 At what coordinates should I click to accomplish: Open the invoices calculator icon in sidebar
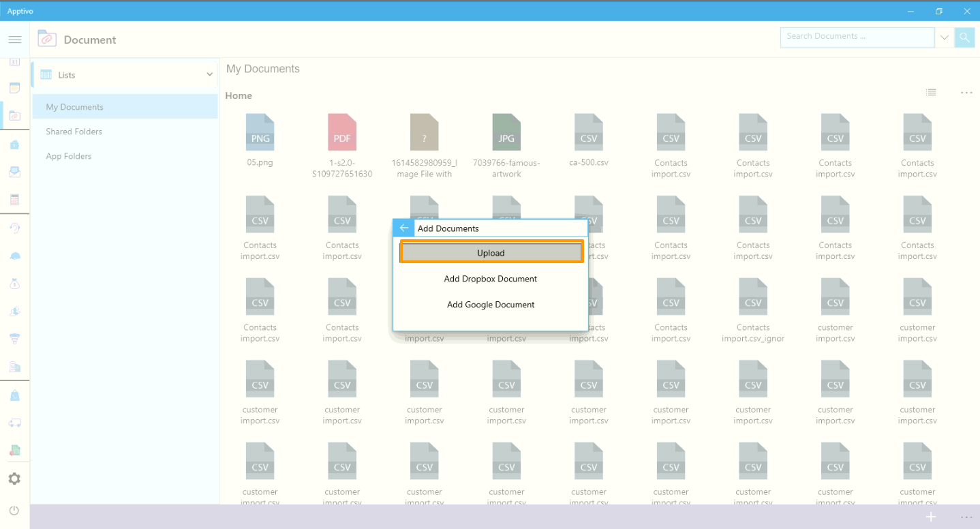pyautogui.click(x=15, y=198)
